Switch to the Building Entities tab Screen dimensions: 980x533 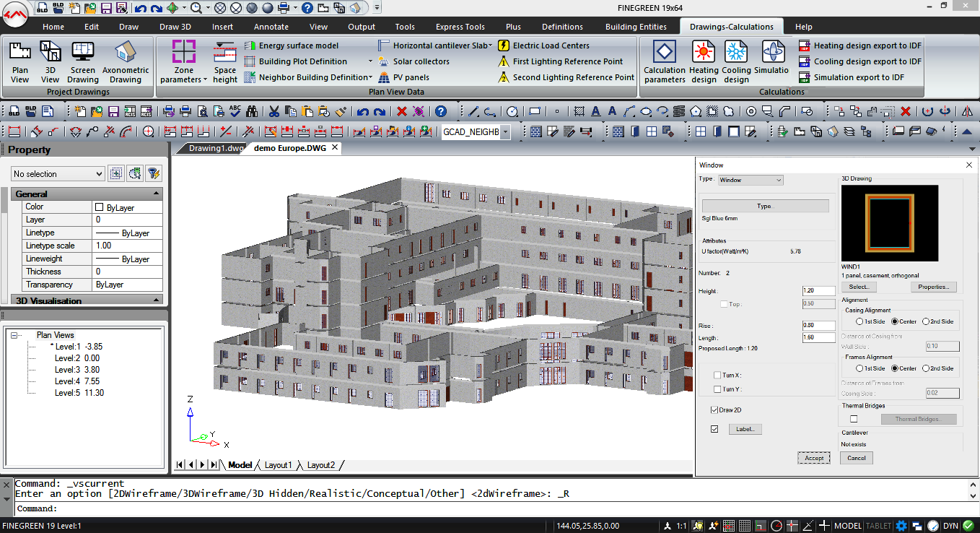point(636,27)
